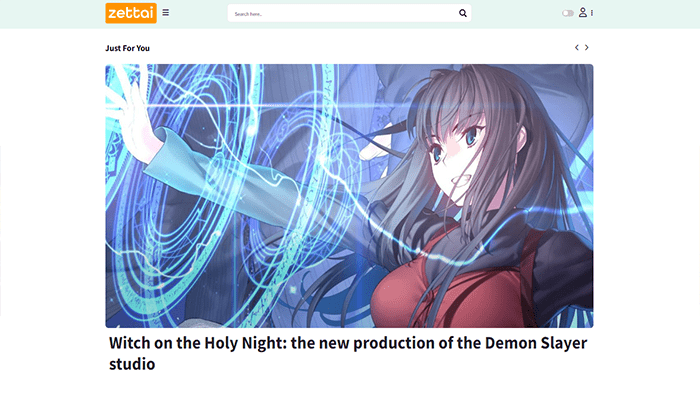Open the user account profile icon
Viewport: 700px width, 400px height.
tap(583, 12)
